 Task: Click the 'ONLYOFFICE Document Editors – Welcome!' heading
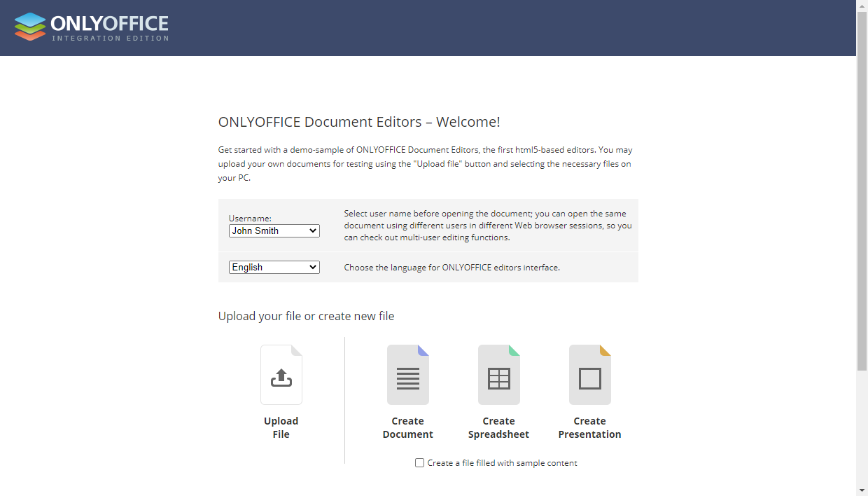[x=359, y=122]
